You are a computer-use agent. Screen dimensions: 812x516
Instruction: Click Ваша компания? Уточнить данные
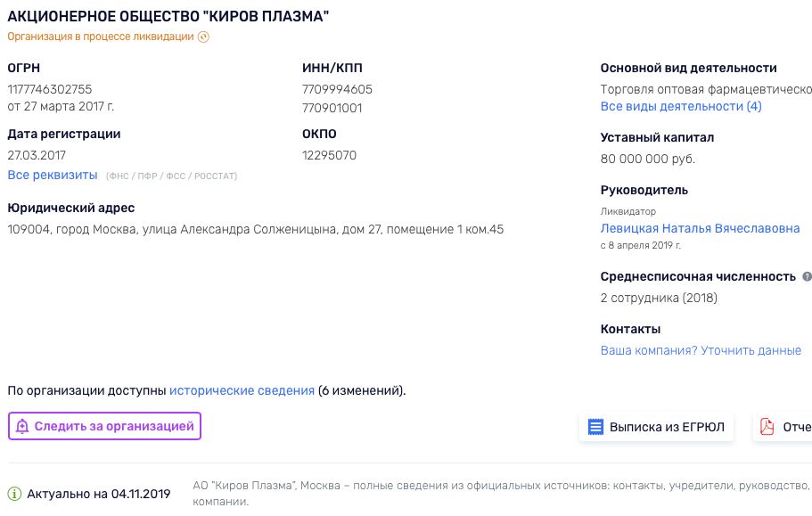(701, 350)
